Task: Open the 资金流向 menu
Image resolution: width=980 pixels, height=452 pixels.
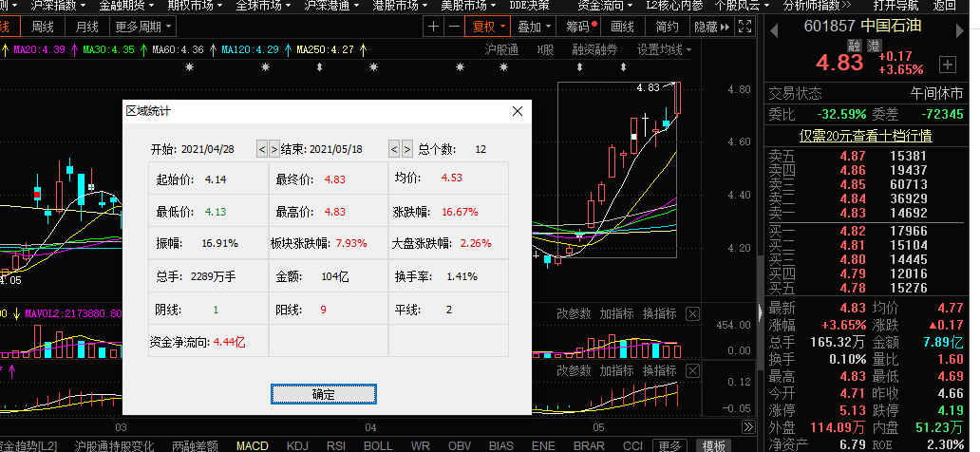Action: 605,7
